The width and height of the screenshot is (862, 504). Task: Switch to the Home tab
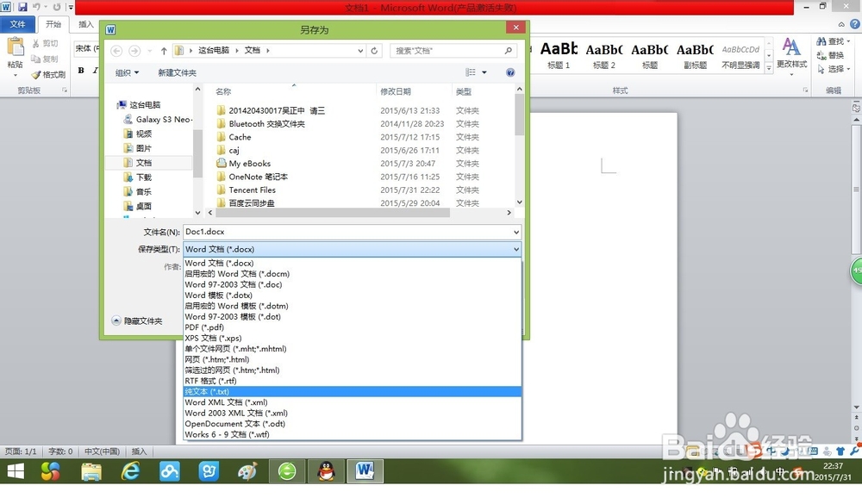point(53,24)
